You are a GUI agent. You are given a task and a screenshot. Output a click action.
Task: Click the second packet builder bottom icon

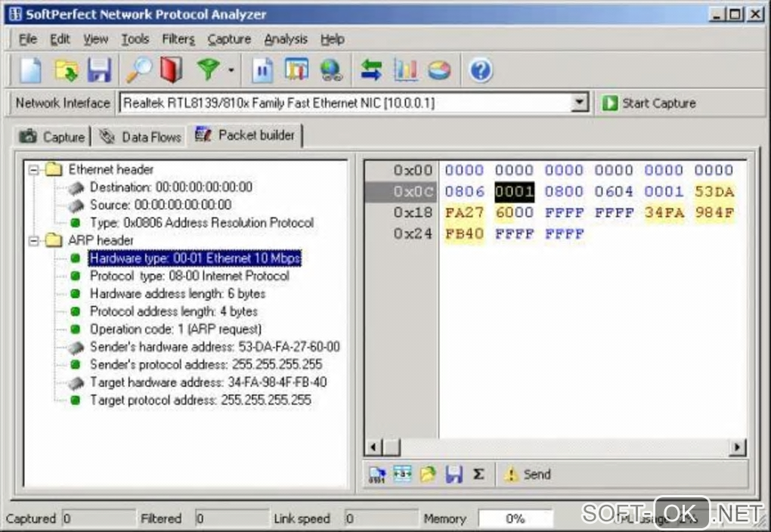(x=402, y=475)
